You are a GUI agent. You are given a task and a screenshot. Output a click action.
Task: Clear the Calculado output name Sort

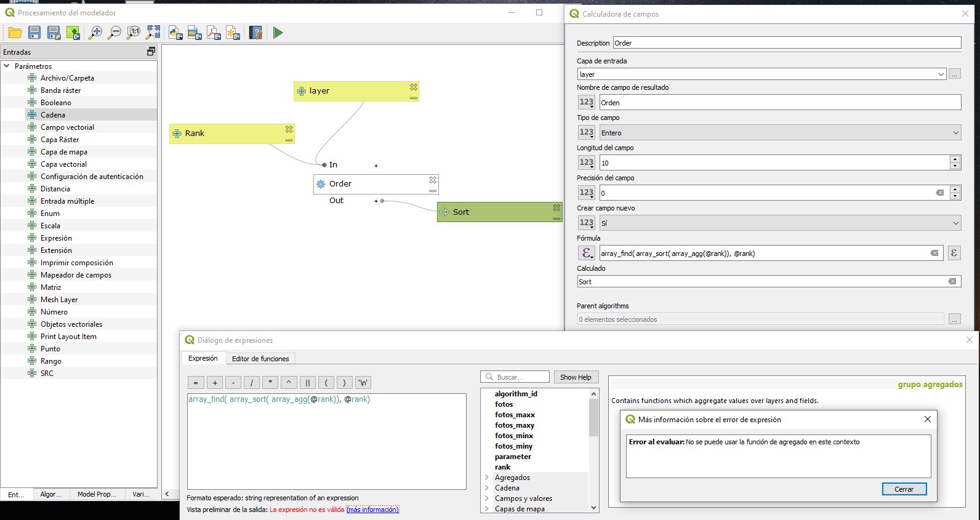[952, 281]
